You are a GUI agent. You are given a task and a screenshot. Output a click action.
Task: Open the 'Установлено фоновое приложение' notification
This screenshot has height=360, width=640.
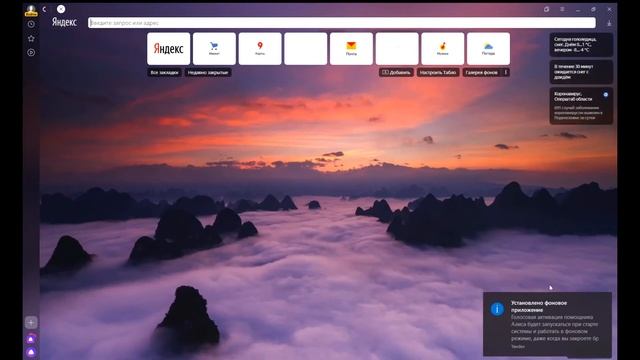tap(547, 324)
